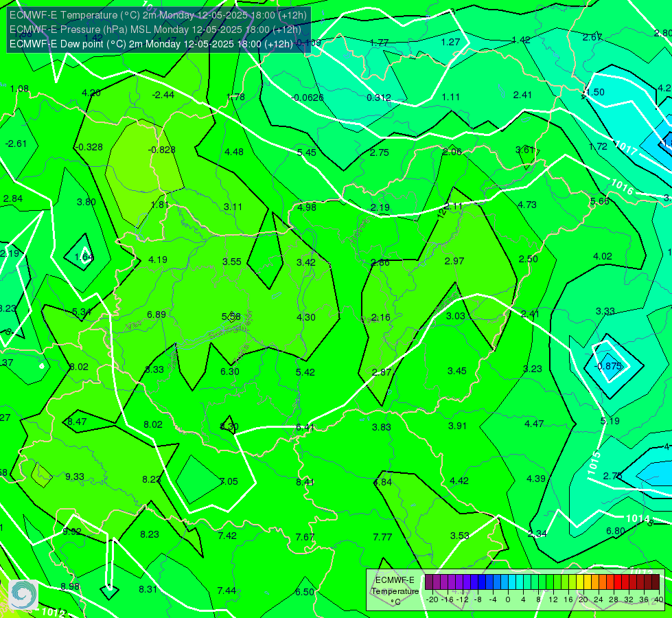Click the 8.47 grid value

77,422
